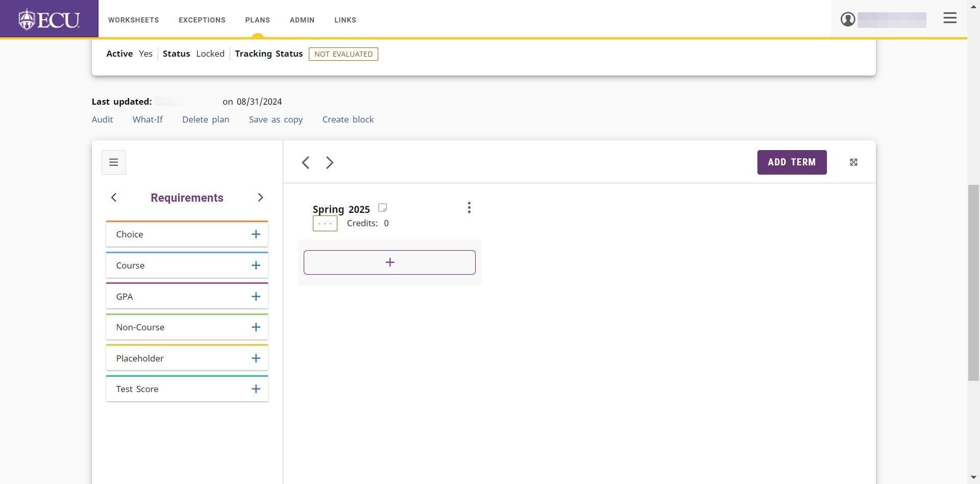
Task: Click the Audit link
Action: tap(102, 119)
